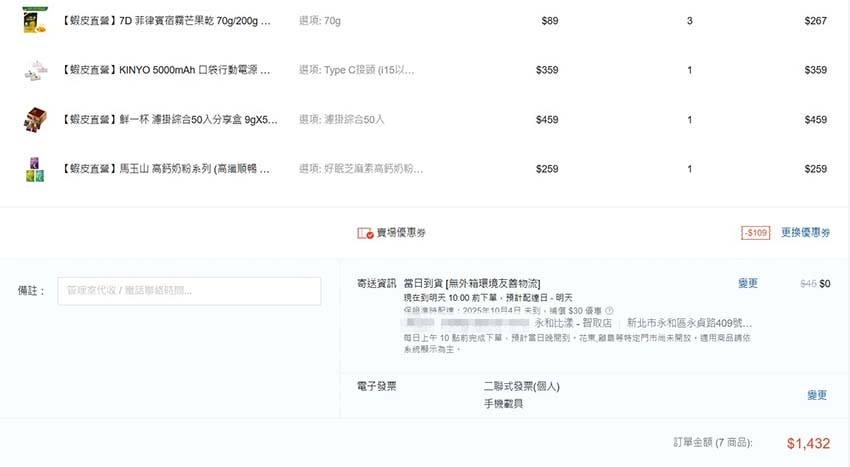Click option text 選項: 好眠芝麻素高鈣奶粉

[x=361, y=169]
